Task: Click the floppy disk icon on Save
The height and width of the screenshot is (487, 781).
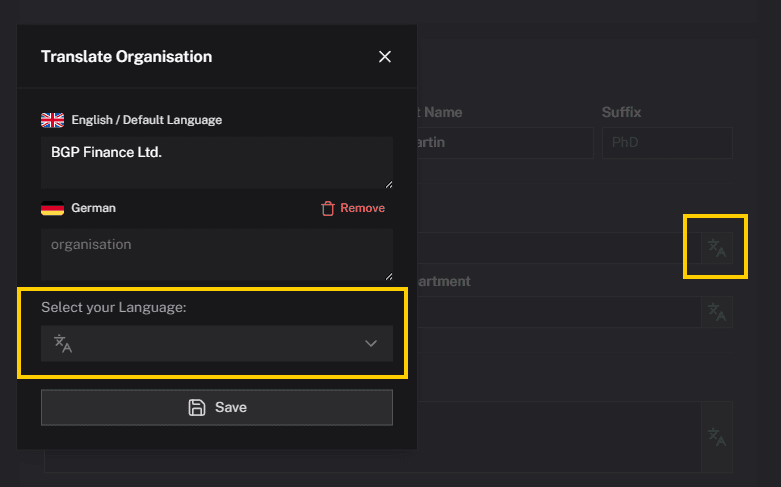Action: click(197, 407)
